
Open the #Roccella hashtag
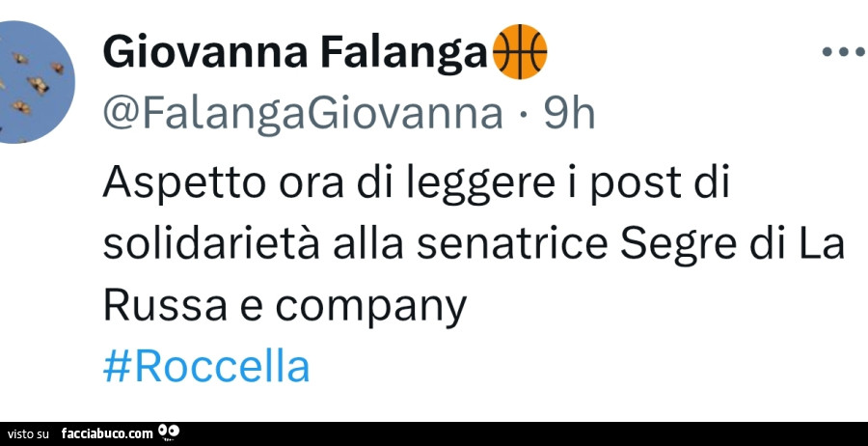(x=206, y=368)
